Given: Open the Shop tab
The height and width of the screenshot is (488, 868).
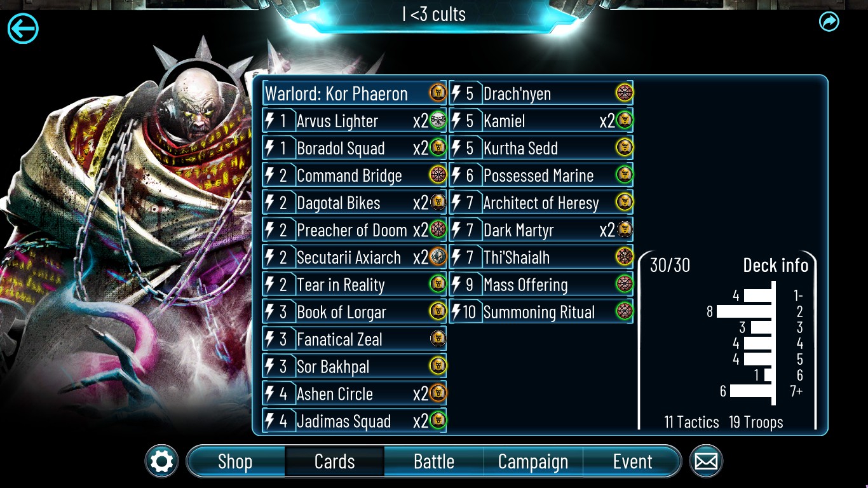Looking at the screenshot, I should coord(235,461).
